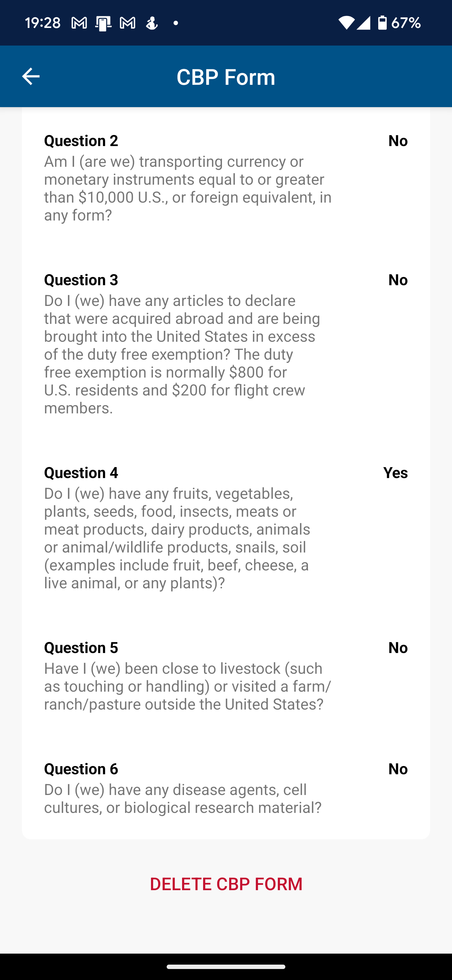The image size is (452, 980).
Task: Tap the cellular signal status icon
Action: [363, 23]
